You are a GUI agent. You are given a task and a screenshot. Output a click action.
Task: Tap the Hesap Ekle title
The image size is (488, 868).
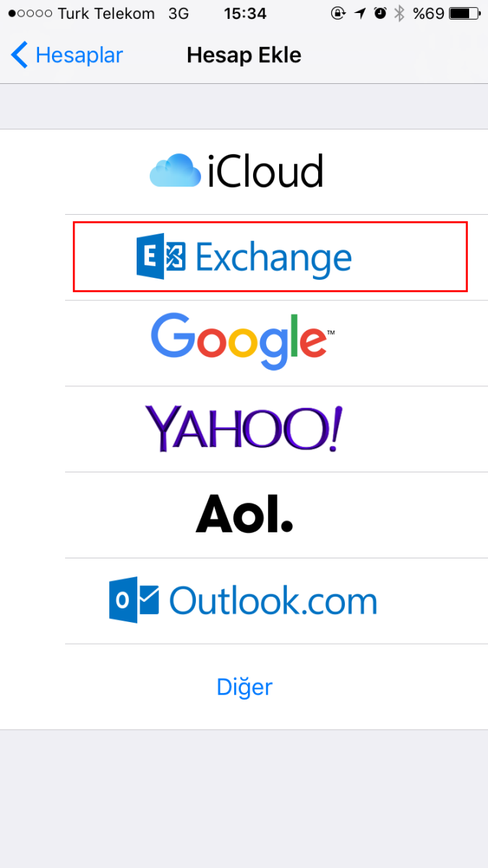[244, 55]
